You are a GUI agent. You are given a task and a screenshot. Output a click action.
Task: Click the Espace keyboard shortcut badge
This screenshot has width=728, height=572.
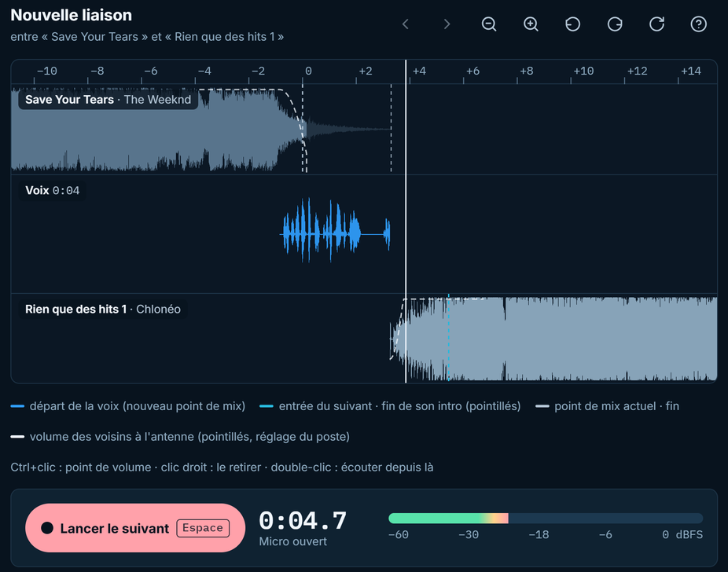click(x=203, y=528)
